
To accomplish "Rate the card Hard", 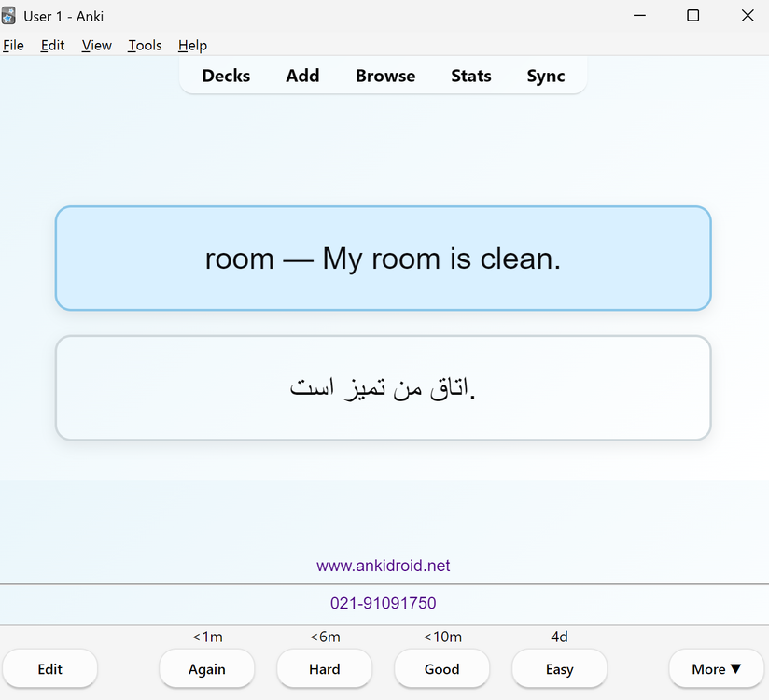I will (x=324, y=668).
